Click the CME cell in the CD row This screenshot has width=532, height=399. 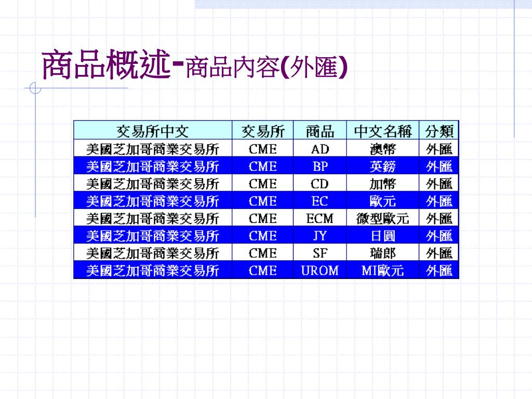262,183
